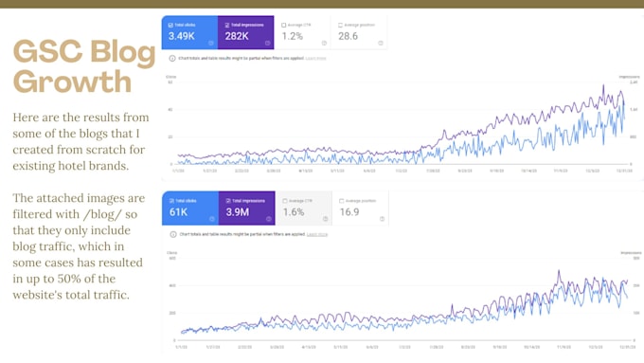Click the 282K total impressions value

237,36
